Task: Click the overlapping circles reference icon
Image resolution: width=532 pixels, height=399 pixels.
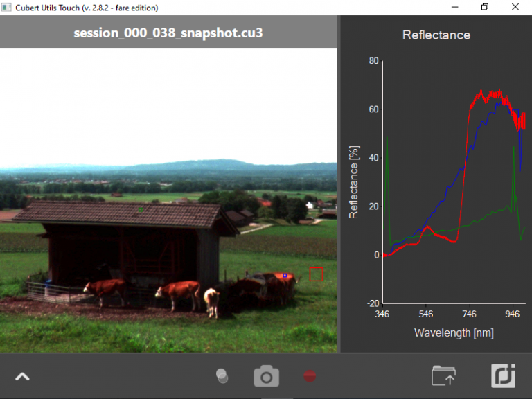Action: click(222, 376)
